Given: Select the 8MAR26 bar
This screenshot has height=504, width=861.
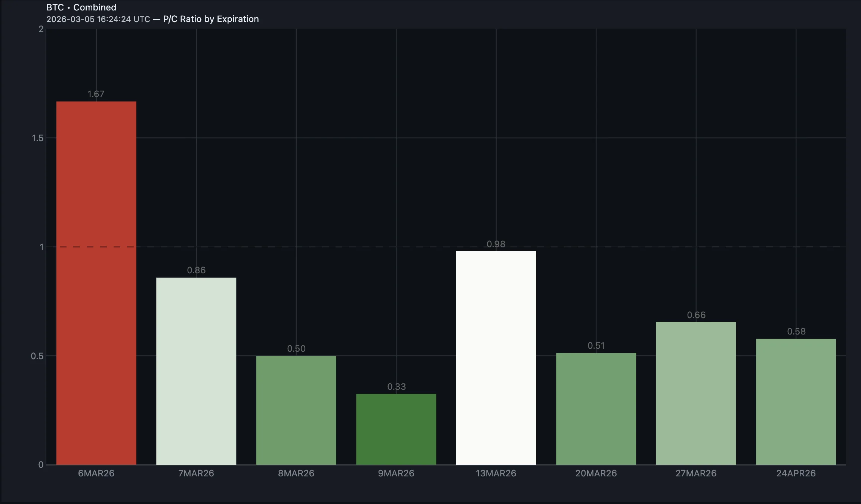Looking at the screenshot, I should pos(296,410).
